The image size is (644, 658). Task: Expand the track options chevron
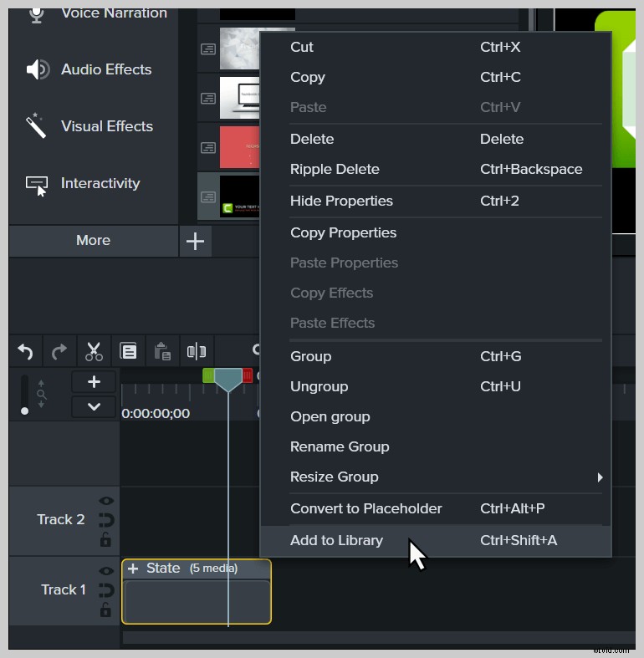pyautogui.click(x=94, y=406)
